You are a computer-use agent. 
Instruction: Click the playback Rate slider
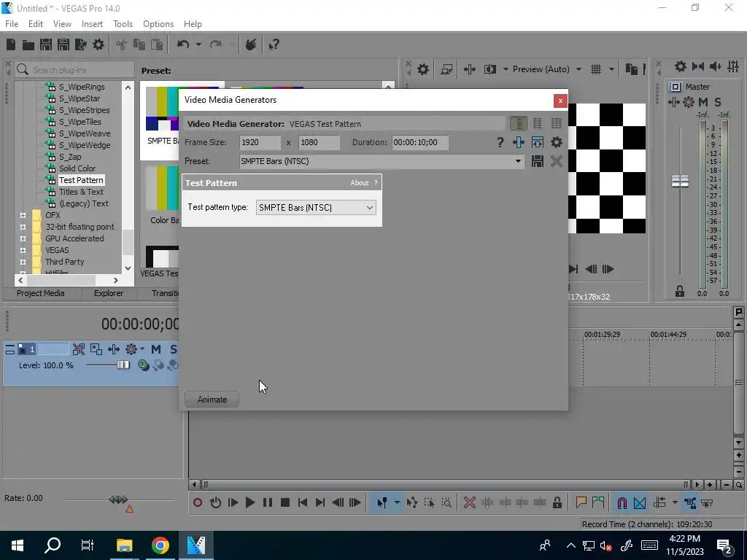[x=118, y=500]
